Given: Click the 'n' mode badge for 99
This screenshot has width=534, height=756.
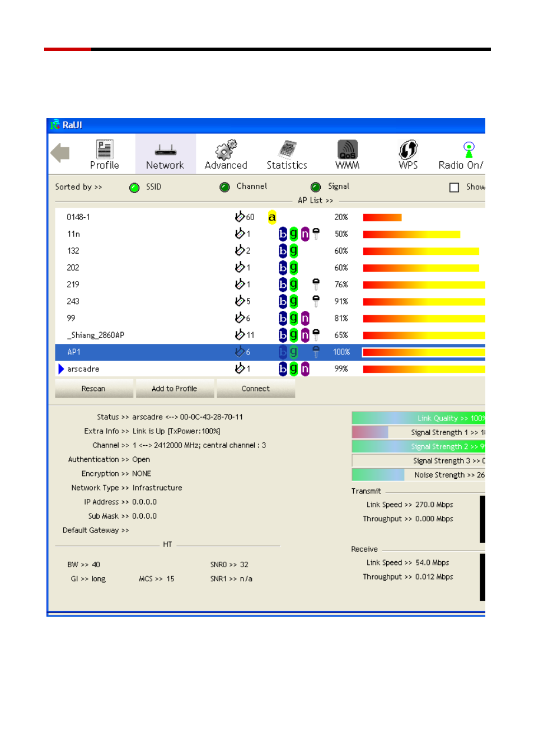Looking at the screenshot, I should click(x=305, y=318).
